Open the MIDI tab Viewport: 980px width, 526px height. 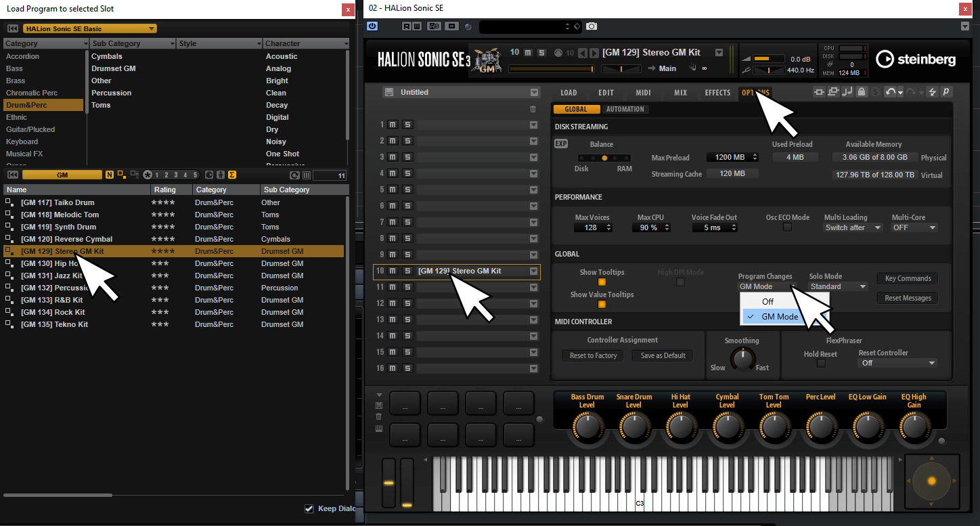pyautogui.click(x=643, y=93)
